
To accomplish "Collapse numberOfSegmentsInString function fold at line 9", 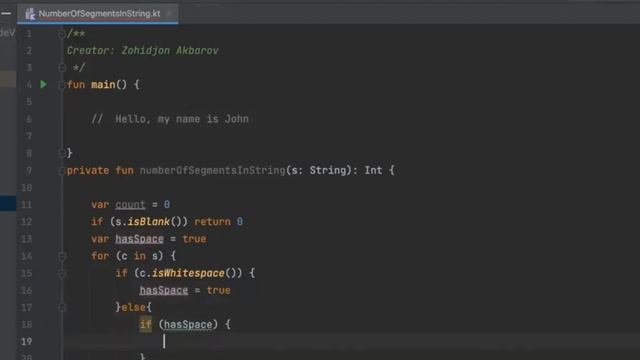I will 62,171.
